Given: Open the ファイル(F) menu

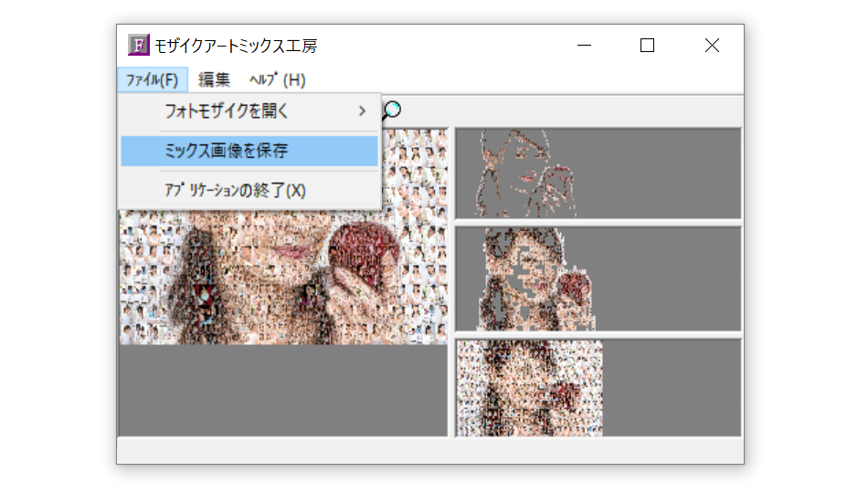Looking at the screenshot, I should pos(153,79).
